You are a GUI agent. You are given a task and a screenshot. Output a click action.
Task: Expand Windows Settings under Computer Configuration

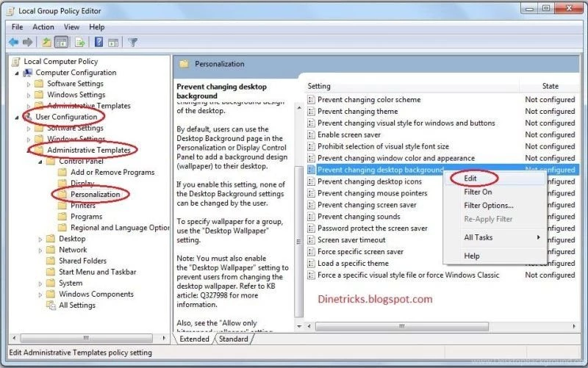29,95
